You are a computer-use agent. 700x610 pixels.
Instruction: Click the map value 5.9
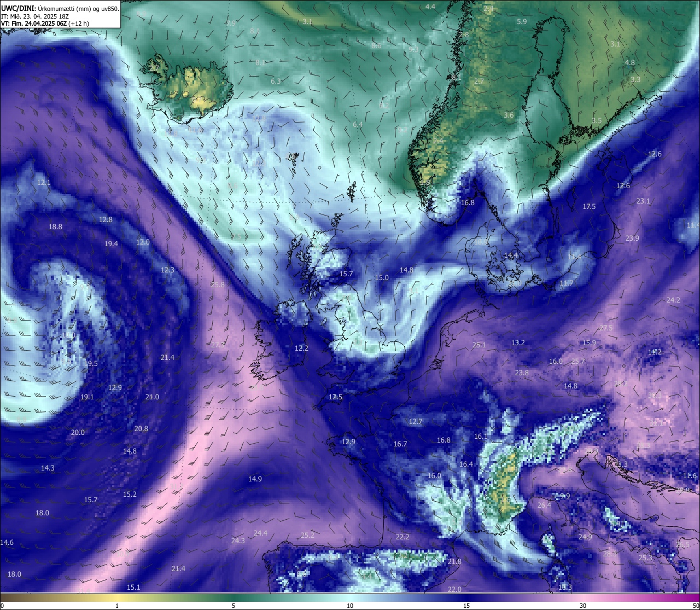[522, 21]
